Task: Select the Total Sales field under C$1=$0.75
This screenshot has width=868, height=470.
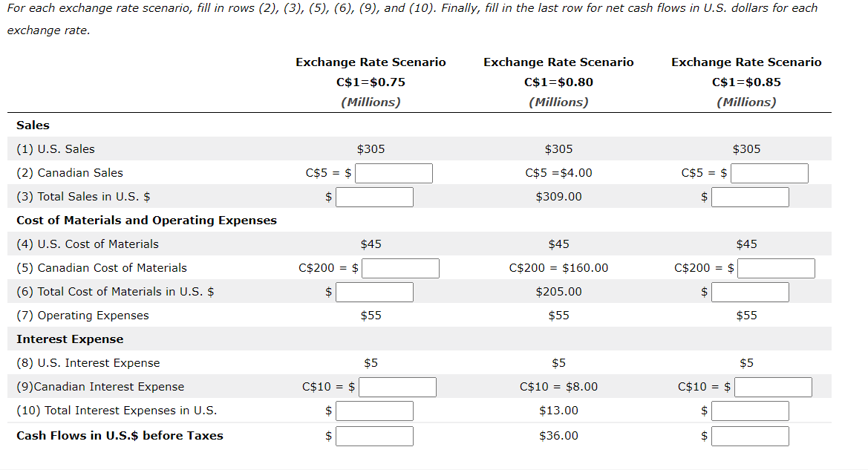Action: 375,196
